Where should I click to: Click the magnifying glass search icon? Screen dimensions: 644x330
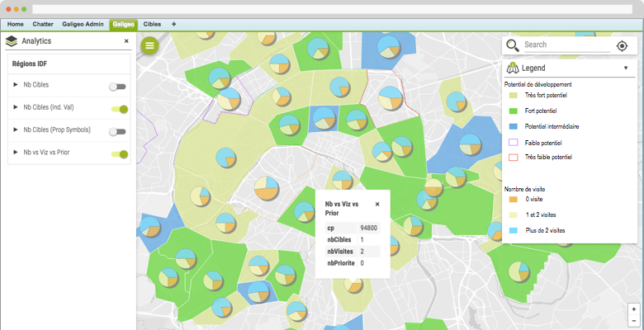click(x=513, y=45)
